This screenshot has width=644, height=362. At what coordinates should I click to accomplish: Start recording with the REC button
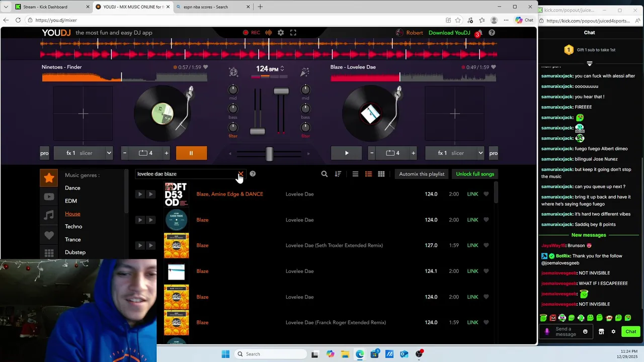[251, 33]
